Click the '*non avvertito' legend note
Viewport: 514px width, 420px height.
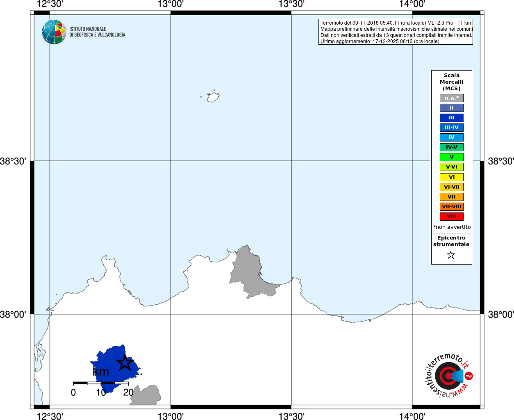[x=452, y=227]
